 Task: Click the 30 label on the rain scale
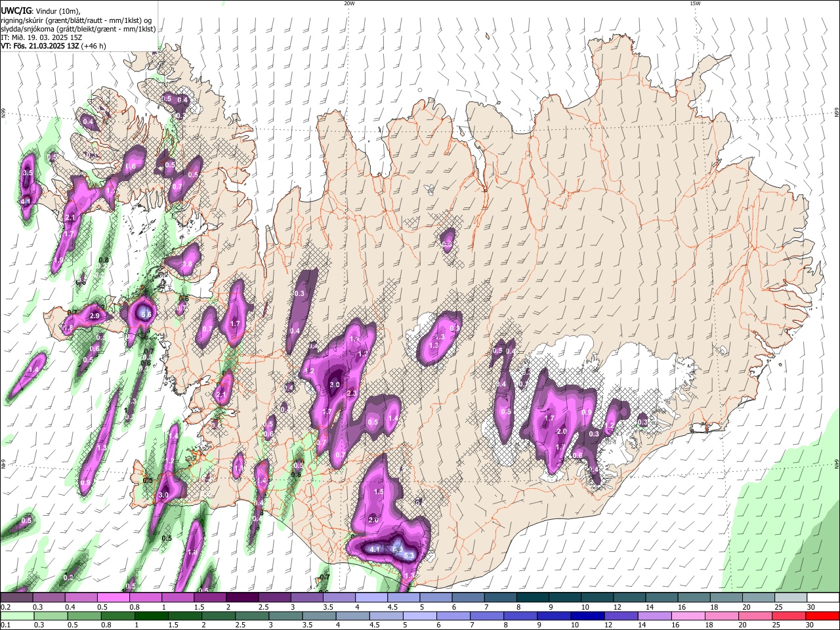point(811,625)
